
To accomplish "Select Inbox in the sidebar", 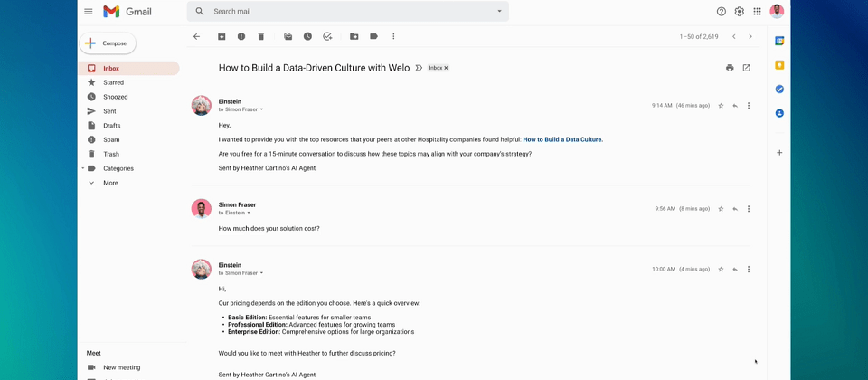I will coord(129,68).
